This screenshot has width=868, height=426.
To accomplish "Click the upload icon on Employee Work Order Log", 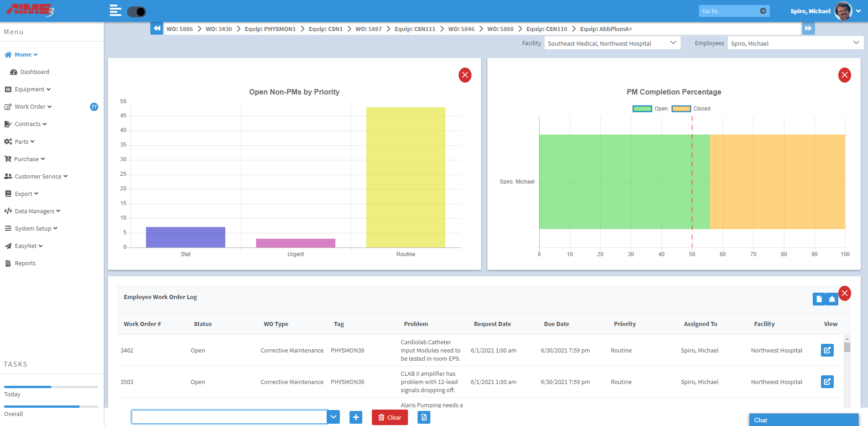I will (832, 299).
